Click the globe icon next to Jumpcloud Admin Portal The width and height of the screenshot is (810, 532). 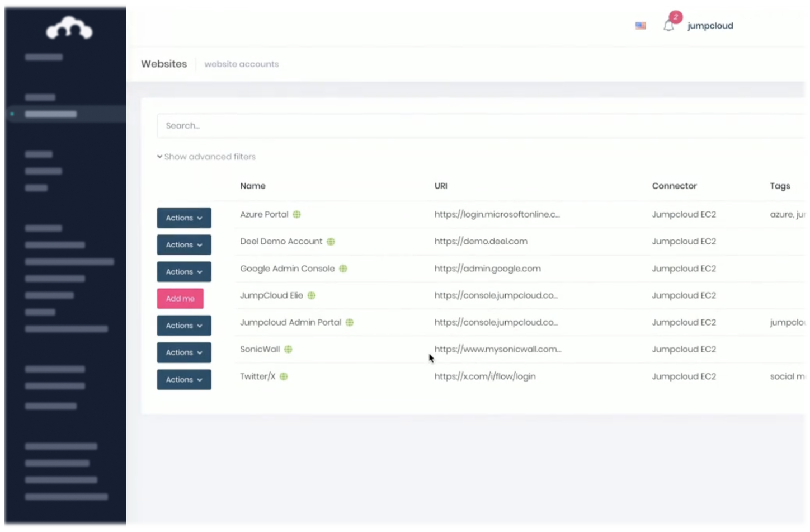pos(350,323)
